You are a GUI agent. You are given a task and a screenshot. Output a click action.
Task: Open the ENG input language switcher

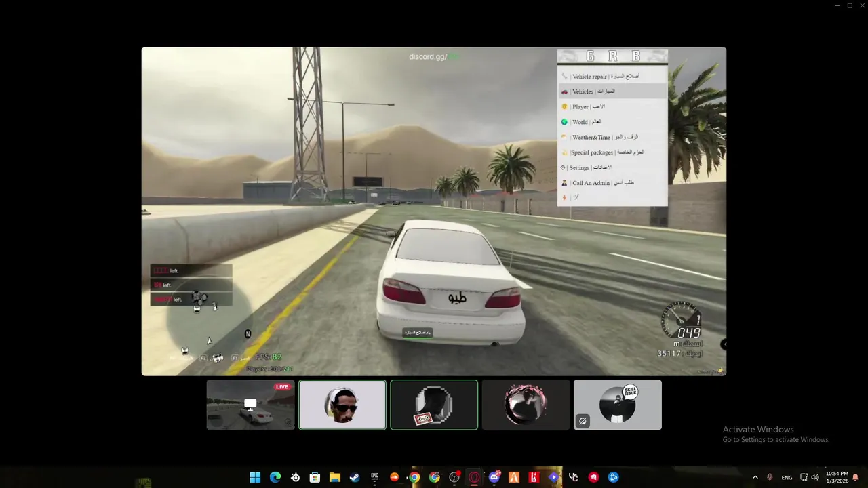click(787, 477)
